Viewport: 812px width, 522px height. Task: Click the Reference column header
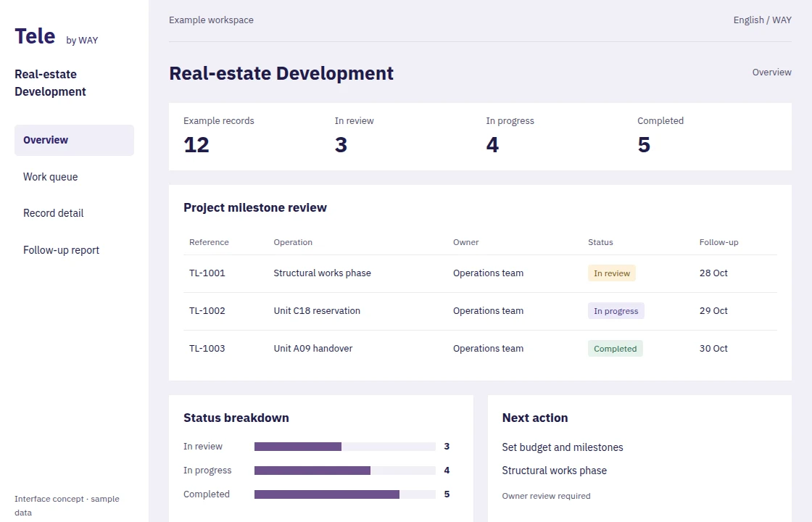point(209,242)
